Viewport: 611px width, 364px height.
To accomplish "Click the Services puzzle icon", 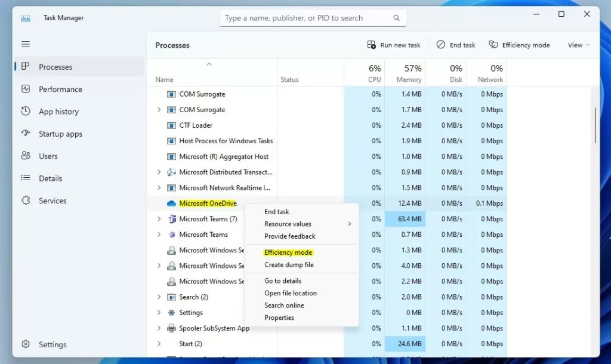I will click(26, 200).
